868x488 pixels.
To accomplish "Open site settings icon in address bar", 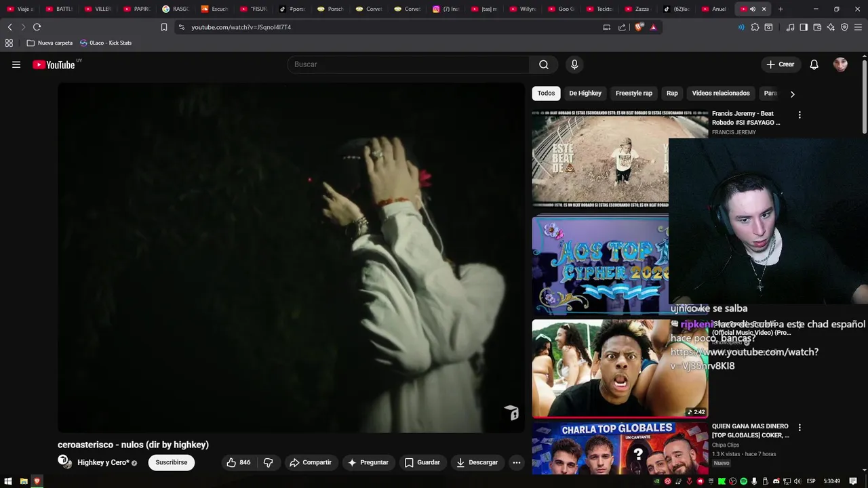I will point(181,27).
